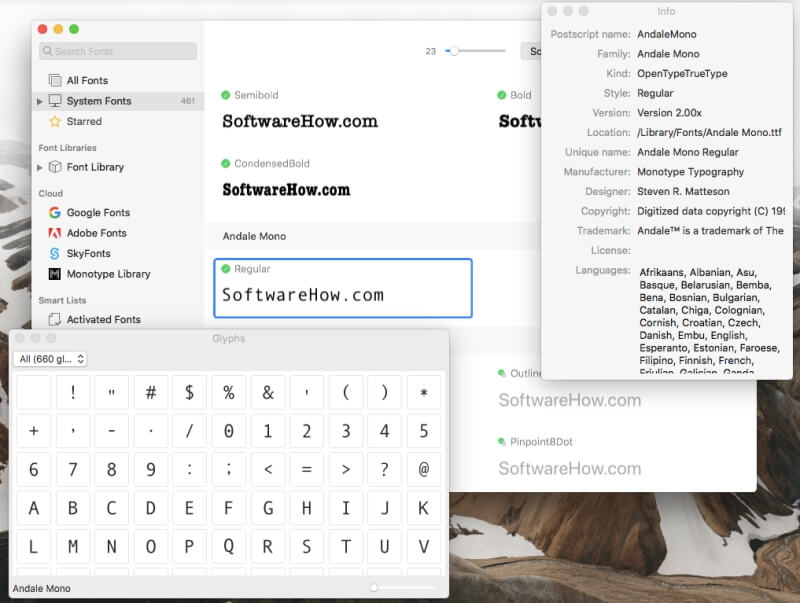Click the font size value 23
800x603 pixels.
(431, 51)
